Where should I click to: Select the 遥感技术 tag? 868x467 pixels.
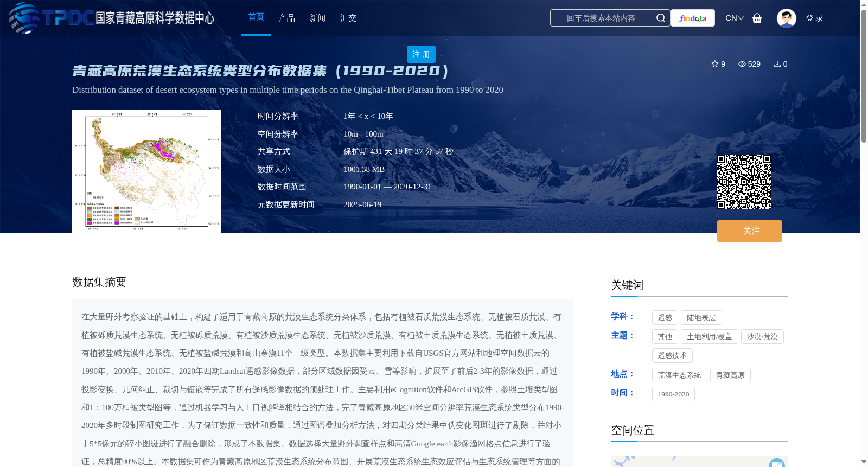672,356
